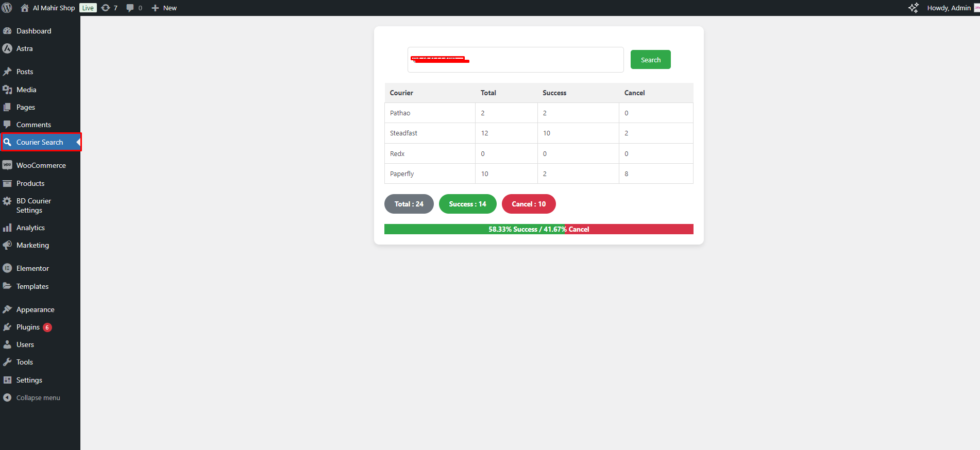Click the Posts pushpin icon

coord(7,72)
